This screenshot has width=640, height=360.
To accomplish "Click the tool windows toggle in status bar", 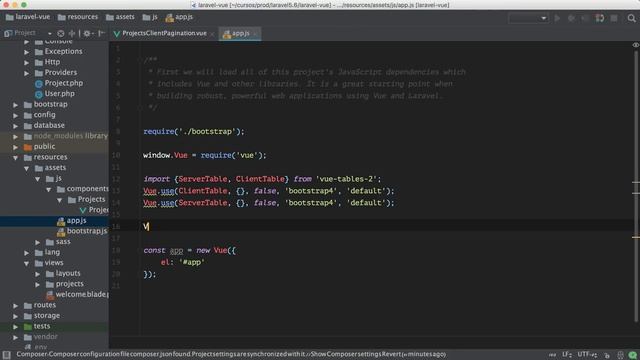I will click(6, 355).
